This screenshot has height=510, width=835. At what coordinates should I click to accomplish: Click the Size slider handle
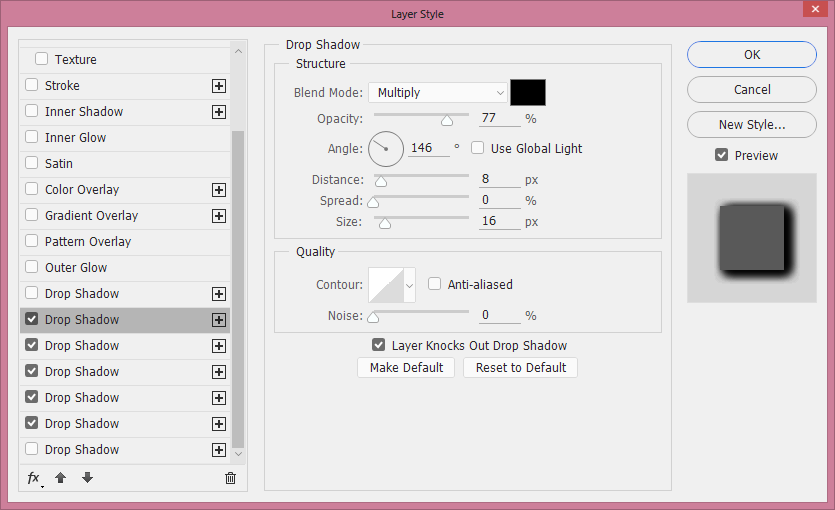click(384, 224)
